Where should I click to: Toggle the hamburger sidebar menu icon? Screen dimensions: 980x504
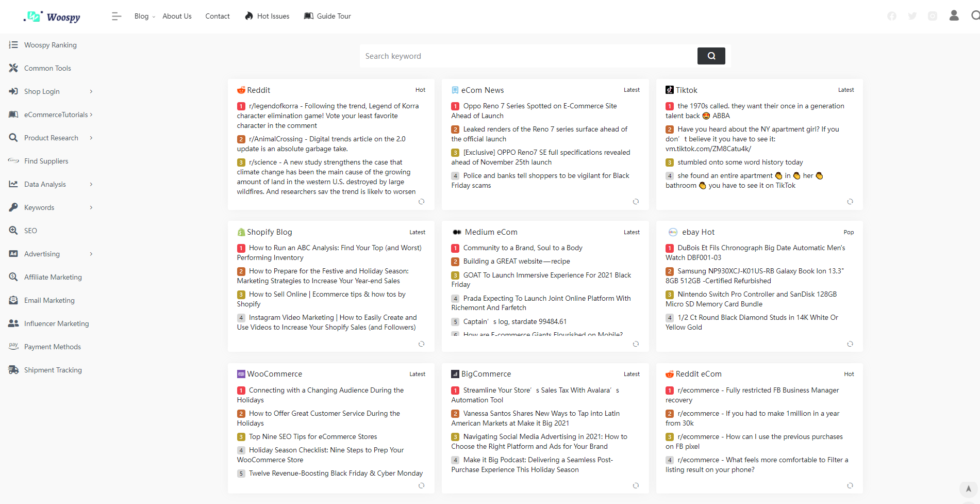(117, 17)
